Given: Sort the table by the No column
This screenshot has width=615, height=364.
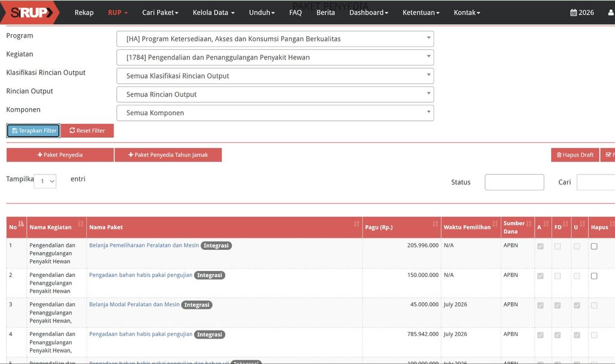Looking at the screenshot, I should (x=21, y=223).
